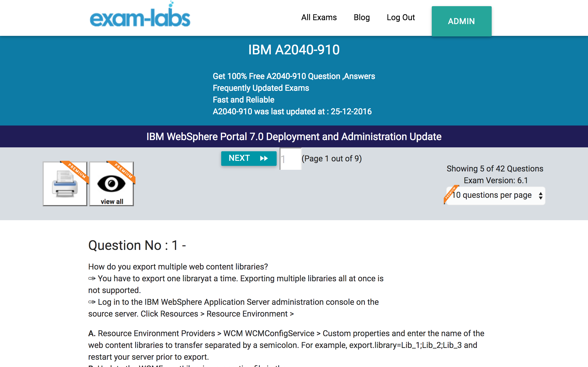Go to the NEXT page of questions
Viewport: 588px width, 367px height.
pyautogui.click(x=249, y=158)
